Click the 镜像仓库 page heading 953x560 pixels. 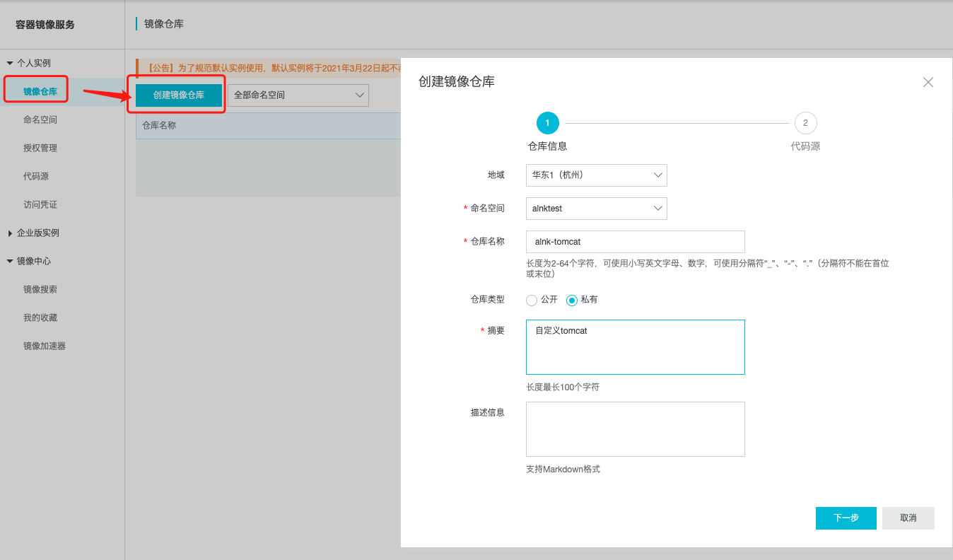pyautogui.click(x=164, y=24)
